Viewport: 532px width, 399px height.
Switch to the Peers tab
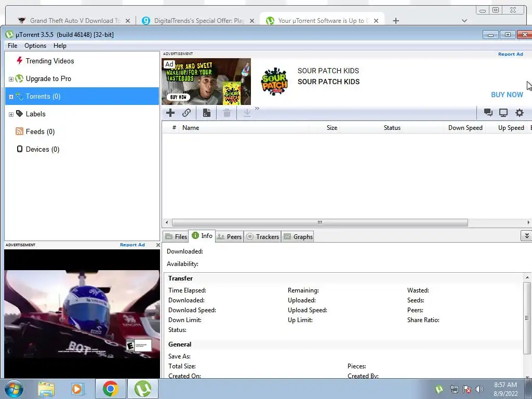coord(229,237)
